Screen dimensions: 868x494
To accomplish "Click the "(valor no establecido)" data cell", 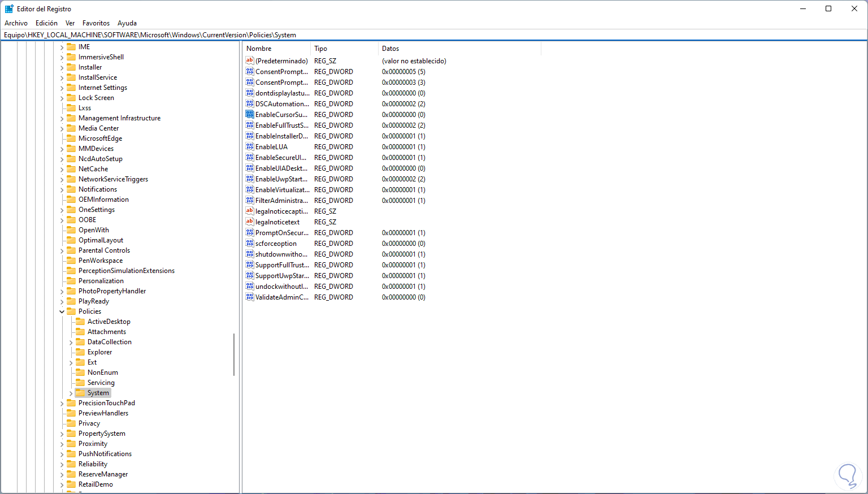I will click(x=414, y=60).
